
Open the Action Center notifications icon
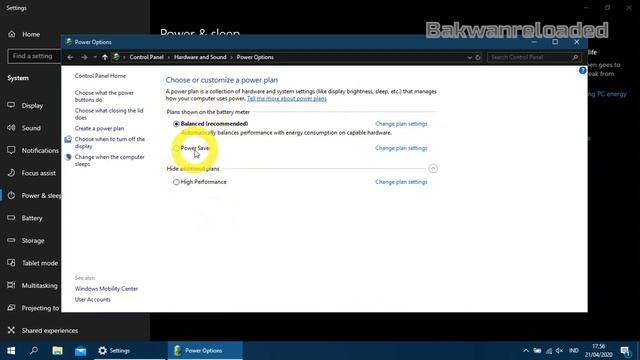[625, 351]
